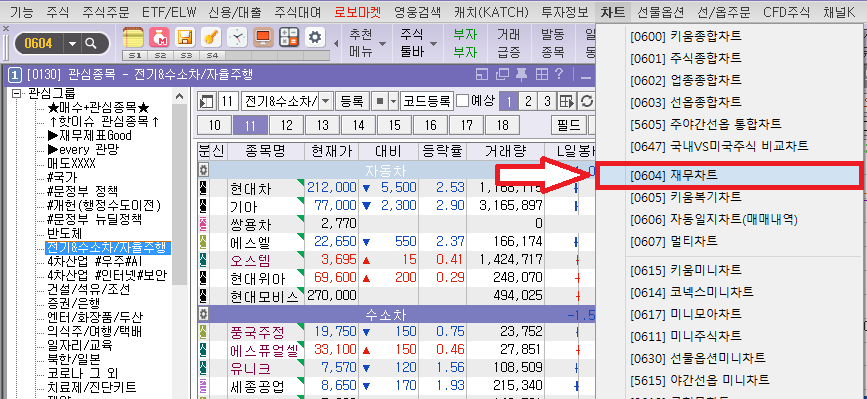Click the refresh circular arrow icon
The height and width of the screenshot is (399, 867).
pos(586,101)
